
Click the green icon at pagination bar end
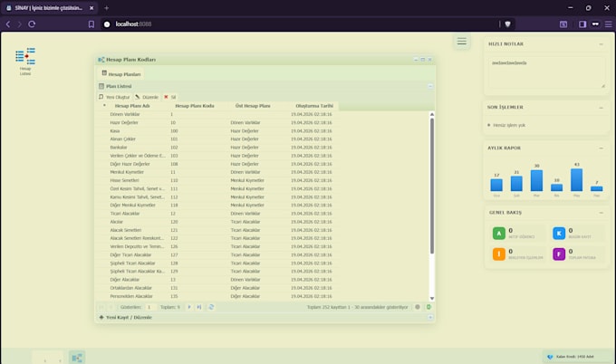tap(428, 307)
